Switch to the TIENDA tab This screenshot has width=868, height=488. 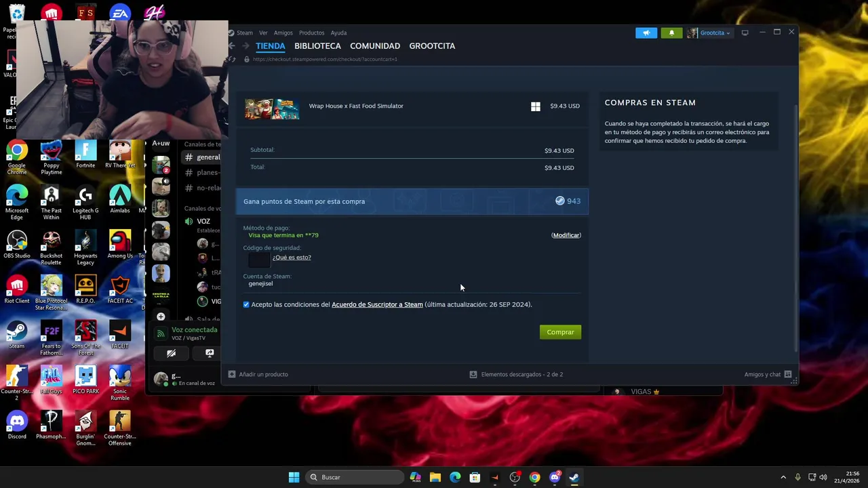[x=271, y=46]
